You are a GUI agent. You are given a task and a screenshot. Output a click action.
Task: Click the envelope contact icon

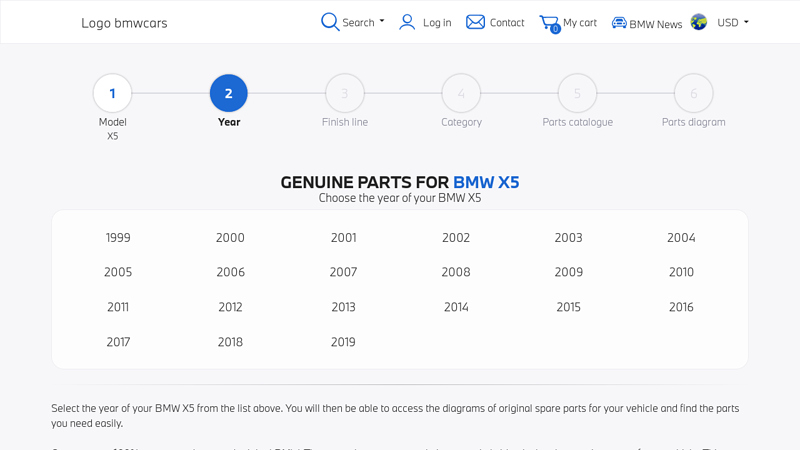475,22
